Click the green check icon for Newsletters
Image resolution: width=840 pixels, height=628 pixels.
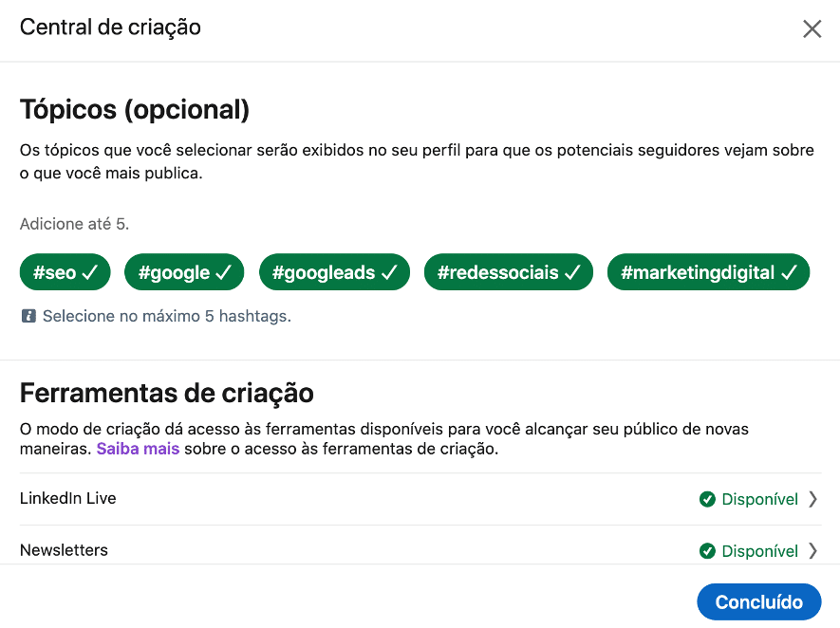coord(707,551)
